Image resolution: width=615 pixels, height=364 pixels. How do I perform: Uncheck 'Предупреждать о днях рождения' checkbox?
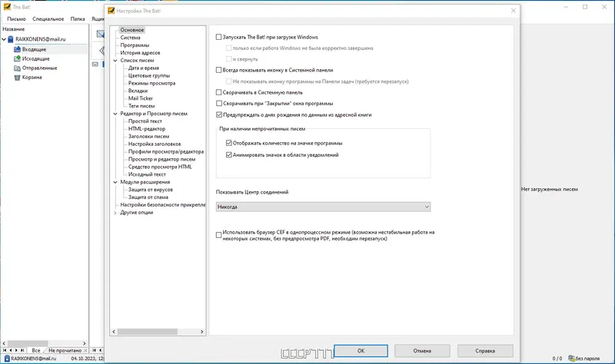(x=219, y=114)
